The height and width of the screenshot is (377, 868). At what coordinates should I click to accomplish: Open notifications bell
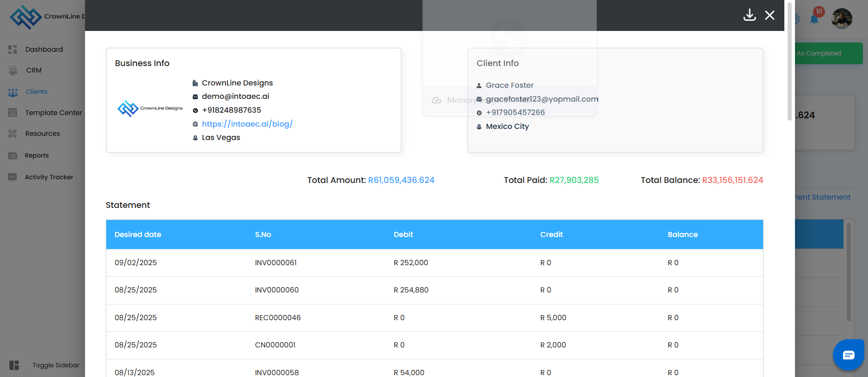click(814, 19)
